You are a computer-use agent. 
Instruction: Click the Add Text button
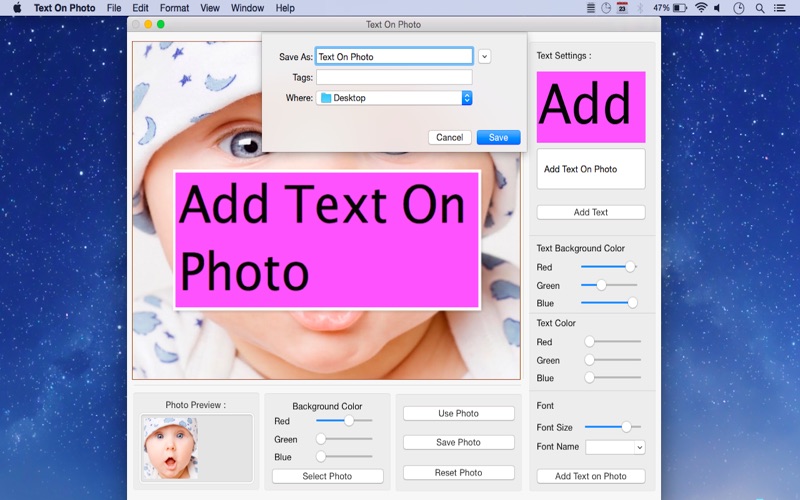tap(591, 212)
